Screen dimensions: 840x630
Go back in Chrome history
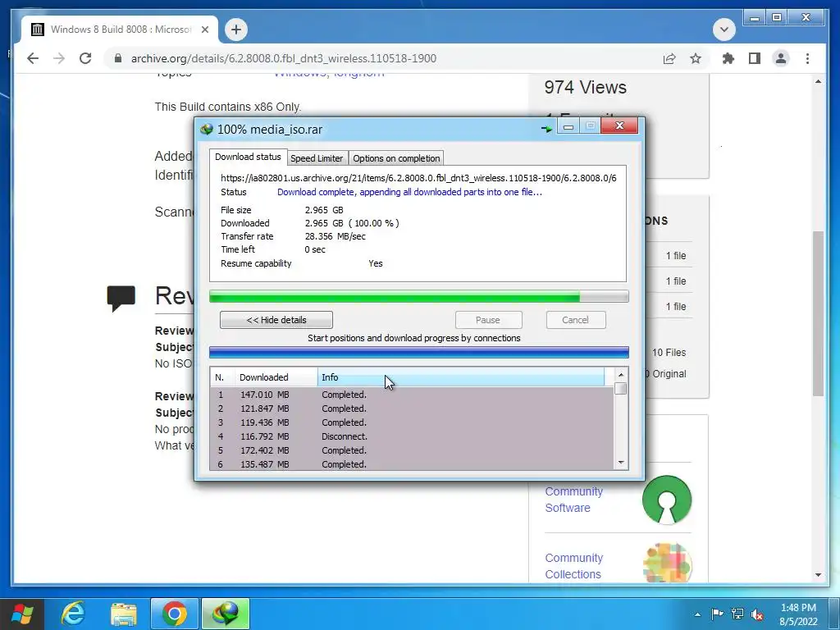[33, 58]
